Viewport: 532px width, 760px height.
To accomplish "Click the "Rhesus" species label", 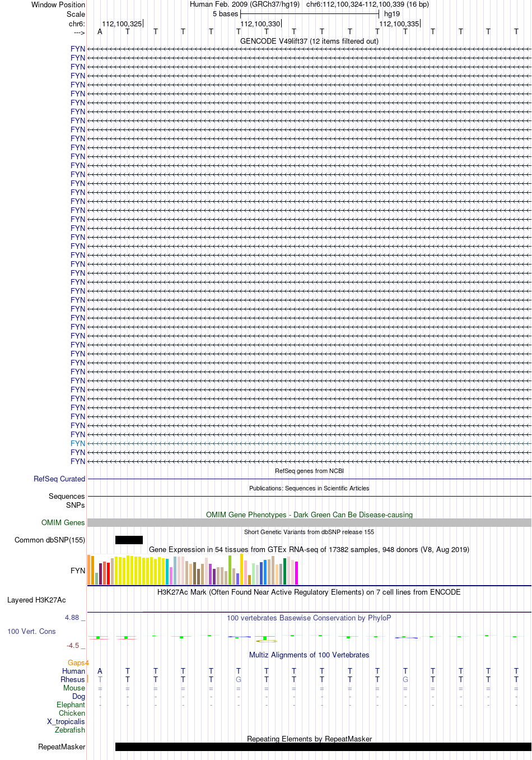I will pos(73,679).
